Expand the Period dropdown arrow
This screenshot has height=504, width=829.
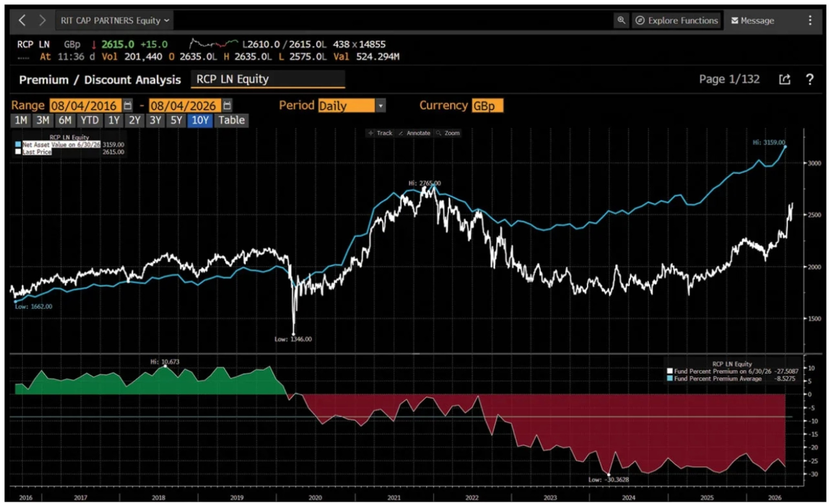tap(381, 106)
